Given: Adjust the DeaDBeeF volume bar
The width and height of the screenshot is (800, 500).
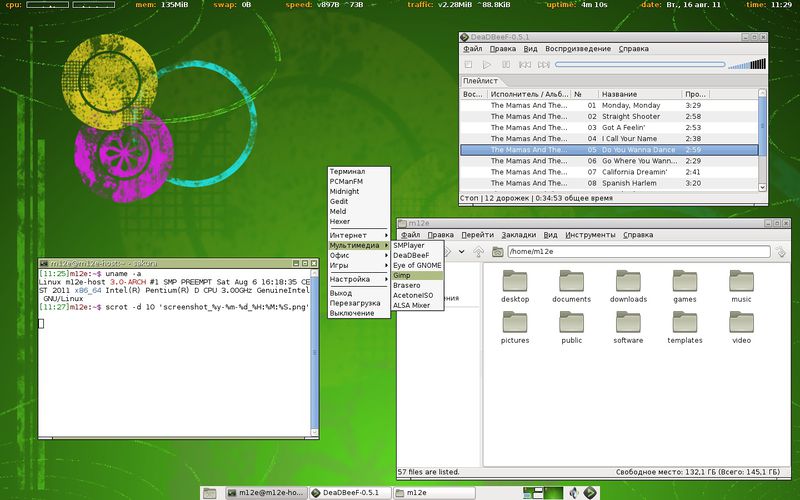Looking at the screenshot, I should [x=746, y=65].
